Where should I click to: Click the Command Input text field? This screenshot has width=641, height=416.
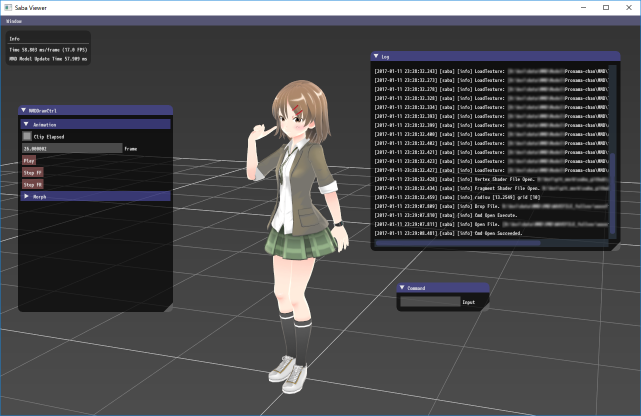(x=430, y=302)
